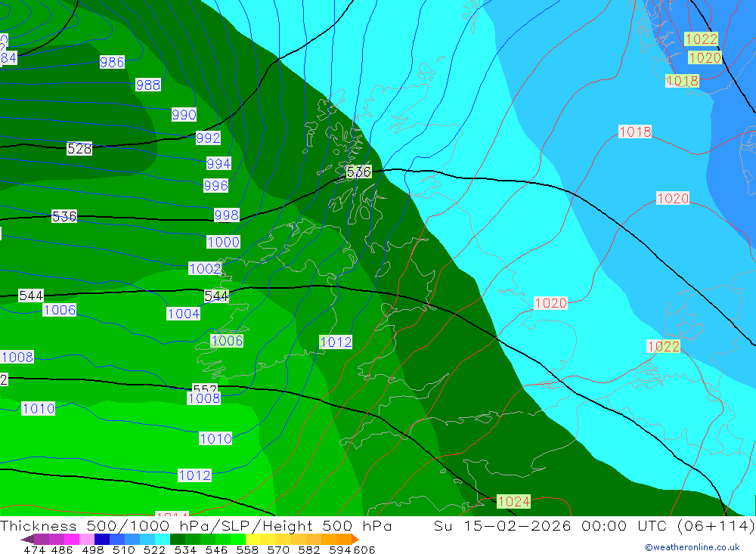Select the red 1024 pressure label

514,501
